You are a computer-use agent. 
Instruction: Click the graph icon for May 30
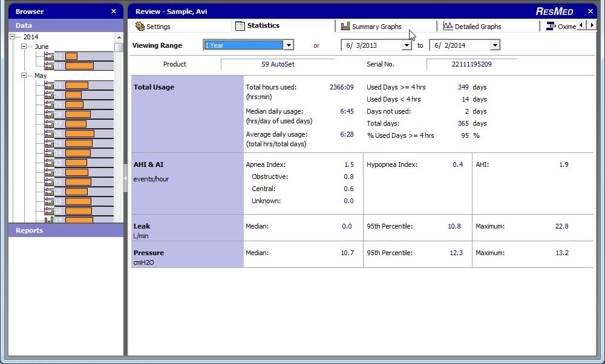pyautogui.click(x=49, y=96)
